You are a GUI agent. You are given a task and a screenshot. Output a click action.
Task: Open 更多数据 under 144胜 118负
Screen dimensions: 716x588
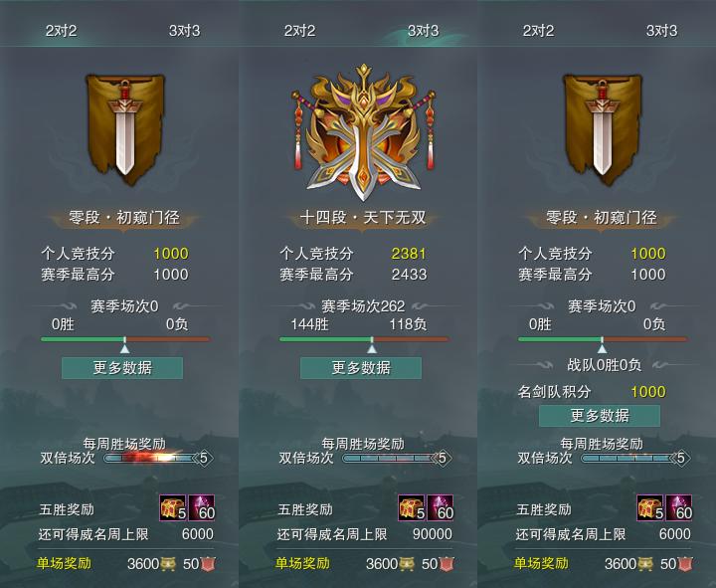361,368
